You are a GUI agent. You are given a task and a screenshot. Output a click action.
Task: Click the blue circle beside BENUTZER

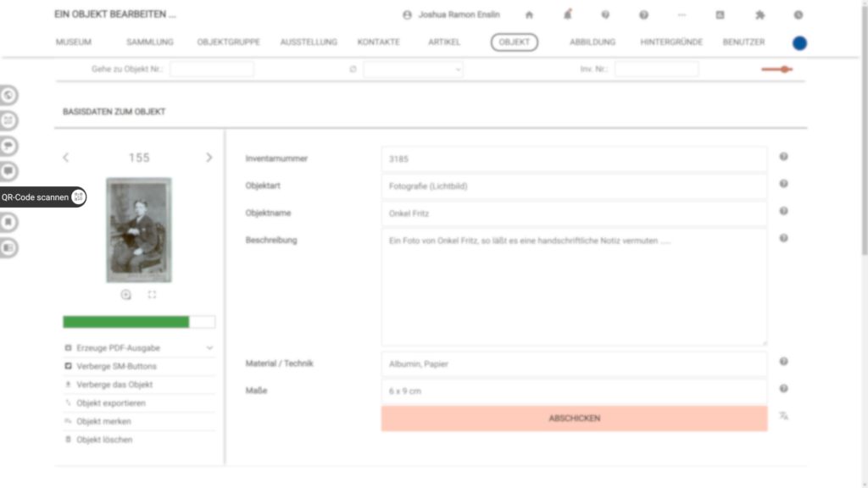[799, 42]
